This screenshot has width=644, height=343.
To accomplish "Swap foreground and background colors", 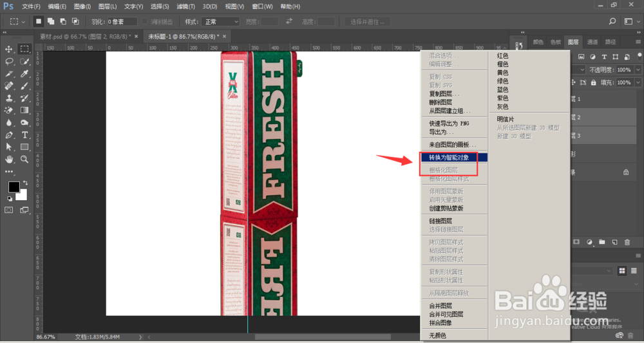I will pos(26,183).
